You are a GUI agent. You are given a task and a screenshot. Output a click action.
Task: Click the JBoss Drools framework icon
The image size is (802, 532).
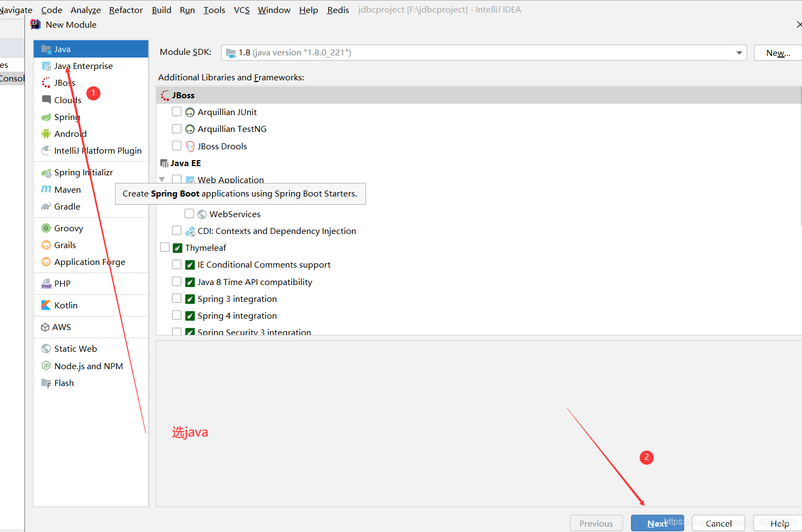190,147
